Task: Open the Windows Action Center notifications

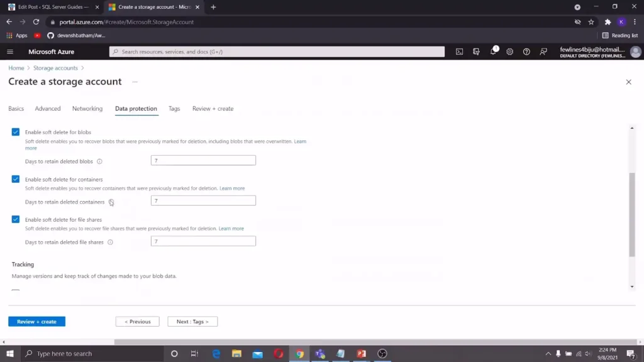Action: click(x=631, y=353)
